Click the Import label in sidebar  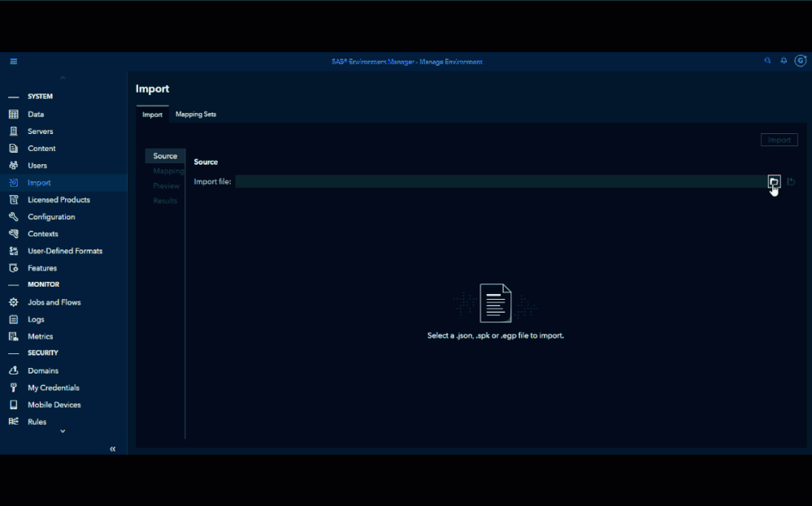pos(39,183)
